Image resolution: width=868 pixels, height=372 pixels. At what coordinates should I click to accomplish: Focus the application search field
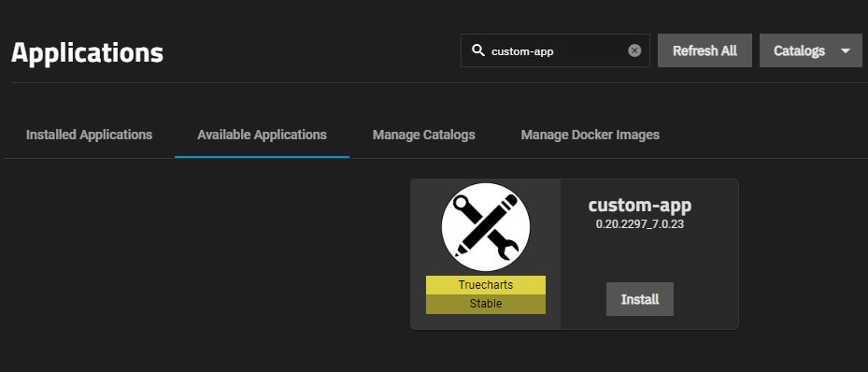[555, 50]
